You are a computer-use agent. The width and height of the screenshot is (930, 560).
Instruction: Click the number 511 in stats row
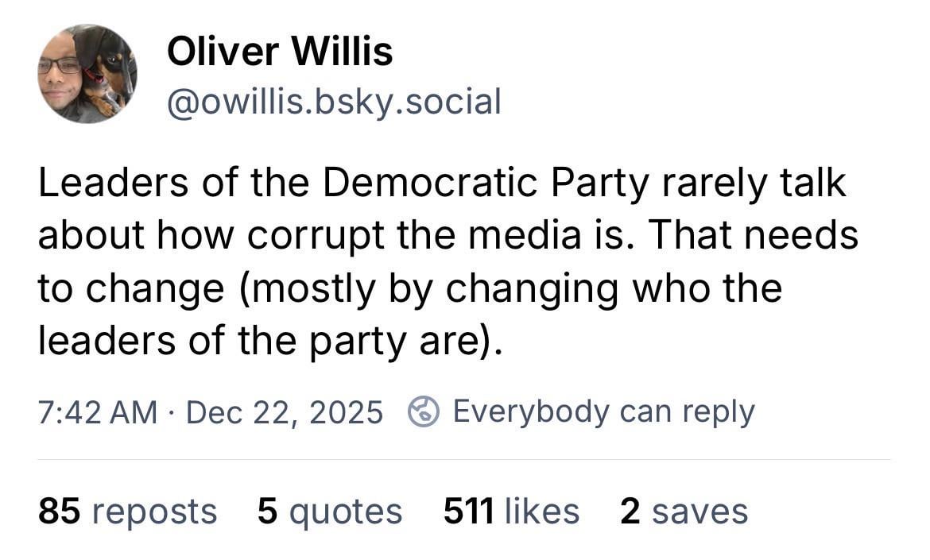point(467,511)
